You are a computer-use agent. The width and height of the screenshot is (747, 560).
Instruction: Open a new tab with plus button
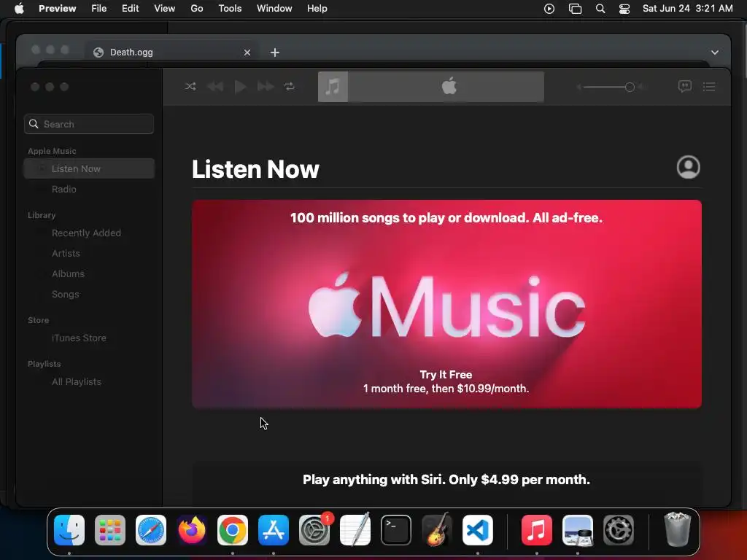coord(275,52)
